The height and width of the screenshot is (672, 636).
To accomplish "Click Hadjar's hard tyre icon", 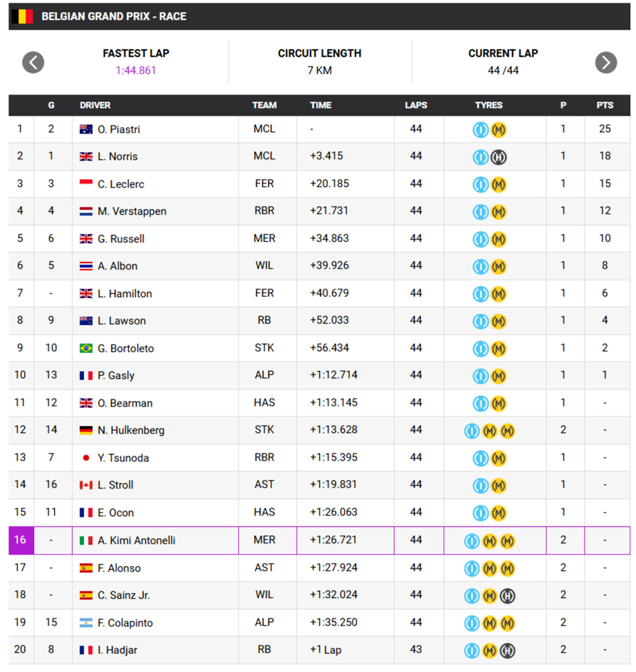I will pos(507,650).
